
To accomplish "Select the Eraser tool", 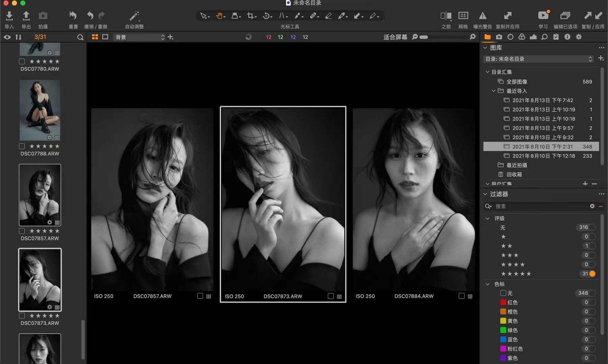I will pyautogui.click(x=328, y=16).
